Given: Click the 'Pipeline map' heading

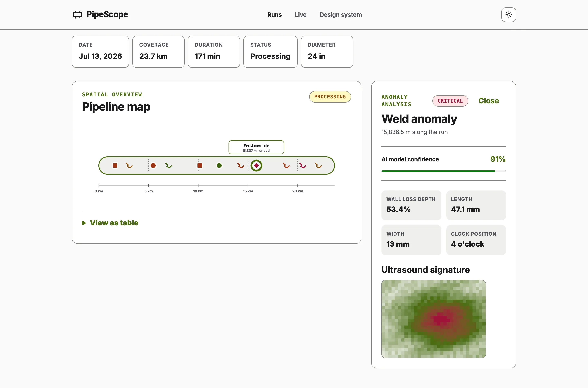Looking at the screenshot, I should click(116, 107).
